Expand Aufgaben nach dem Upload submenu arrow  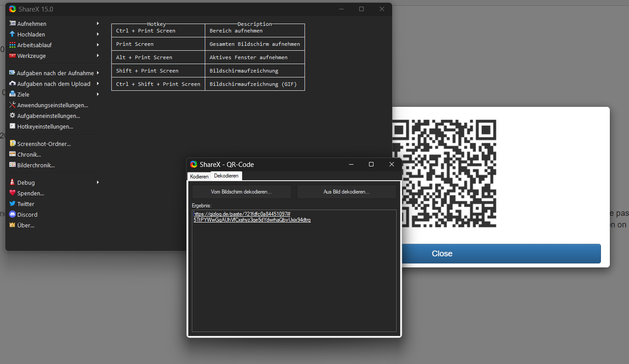click(x=97, y=84)
